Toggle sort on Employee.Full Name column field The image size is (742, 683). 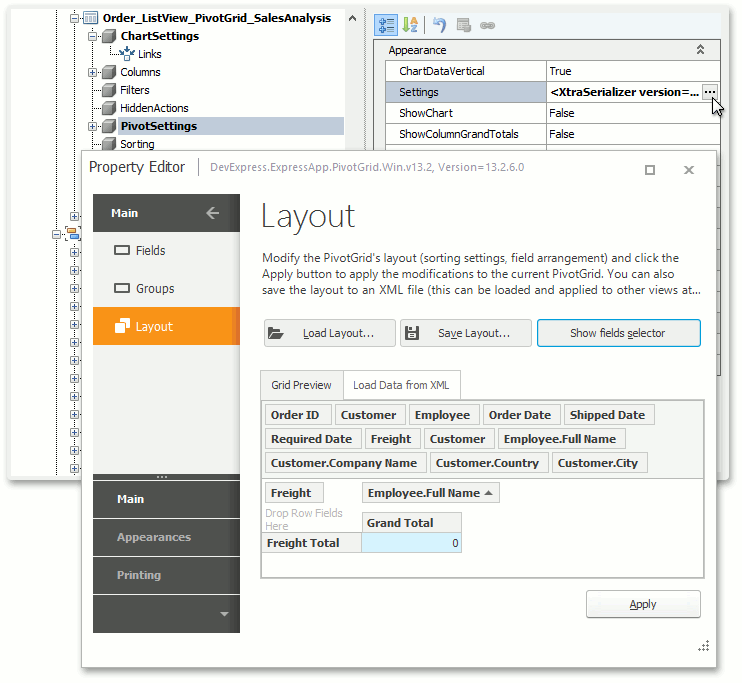(x=431, y=493)
